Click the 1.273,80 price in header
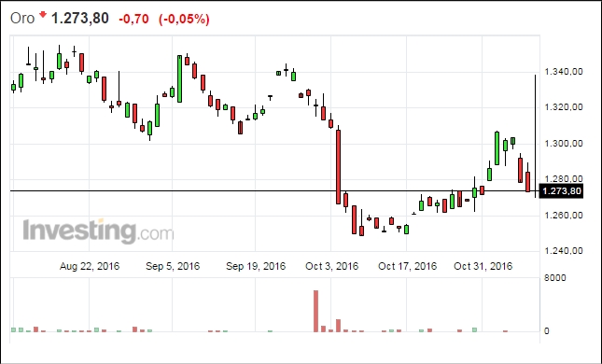Image resolution: width=602 pixels, height=364 pixels. (x=80, y=18)
